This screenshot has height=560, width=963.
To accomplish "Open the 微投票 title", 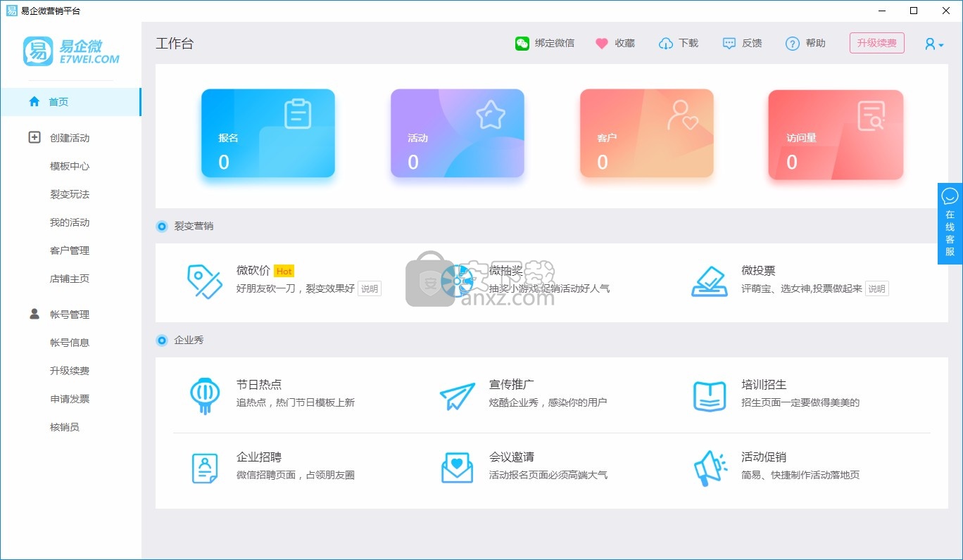I will pos(758,271).
